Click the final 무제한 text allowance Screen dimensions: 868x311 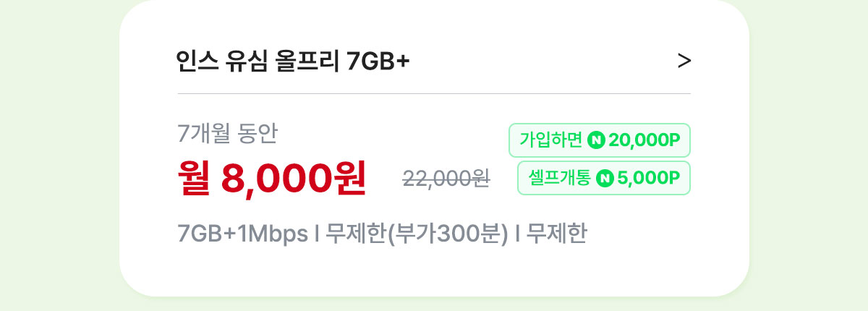click(556, 234)
